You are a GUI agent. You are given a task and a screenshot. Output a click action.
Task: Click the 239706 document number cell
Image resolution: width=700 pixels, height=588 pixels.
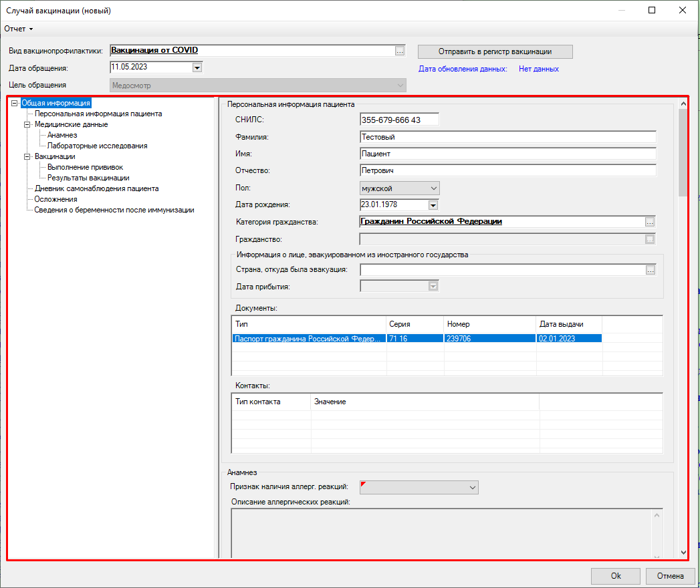click(x=490, y=339)
